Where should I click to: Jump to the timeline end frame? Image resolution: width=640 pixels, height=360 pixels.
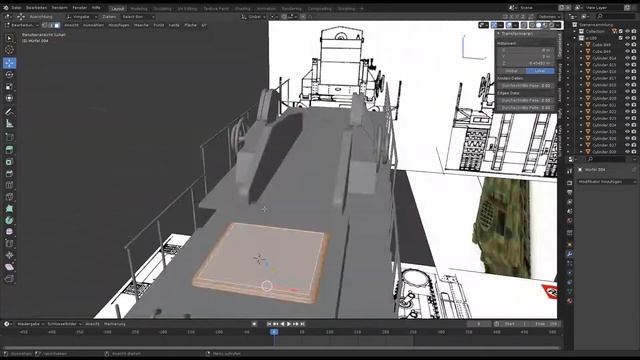click(x=302, y=324)
